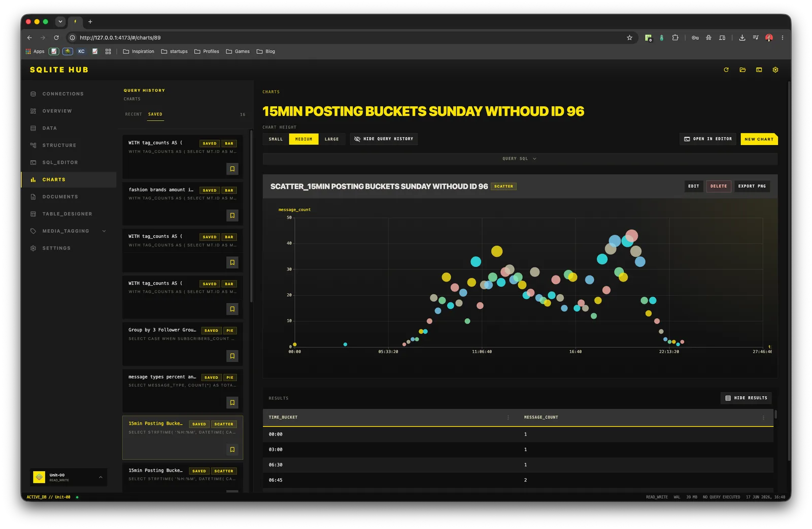Expand the Query SQL section
812x529 pixels.
pyautogui.click(x=520, y=159)
